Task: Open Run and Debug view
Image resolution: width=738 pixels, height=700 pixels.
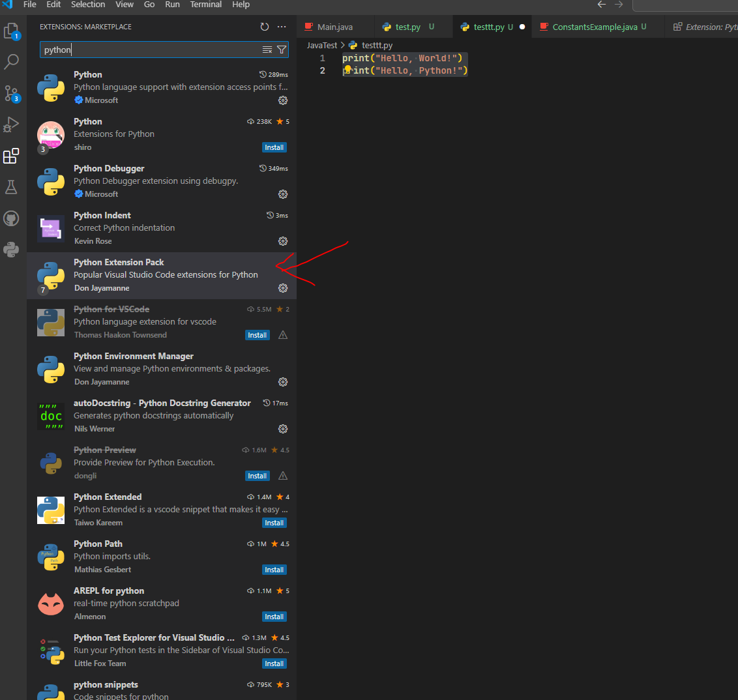Action: tap(11, 124)
